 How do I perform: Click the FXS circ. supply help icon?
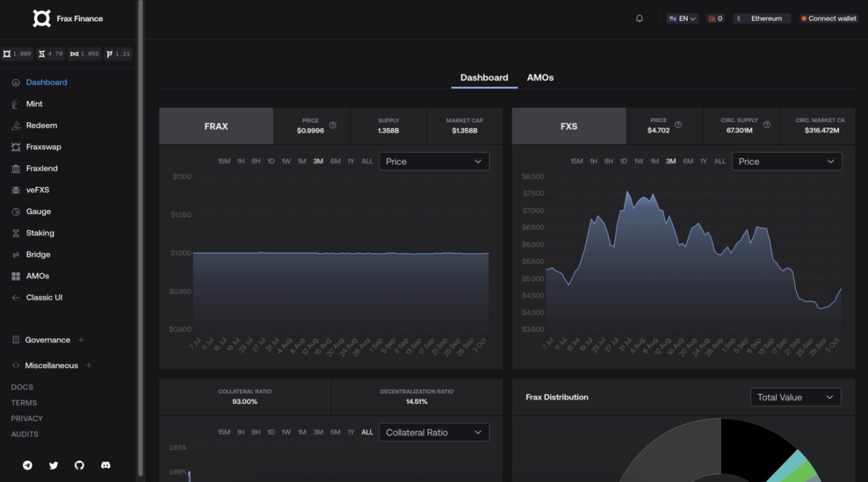tap(767, 125)
